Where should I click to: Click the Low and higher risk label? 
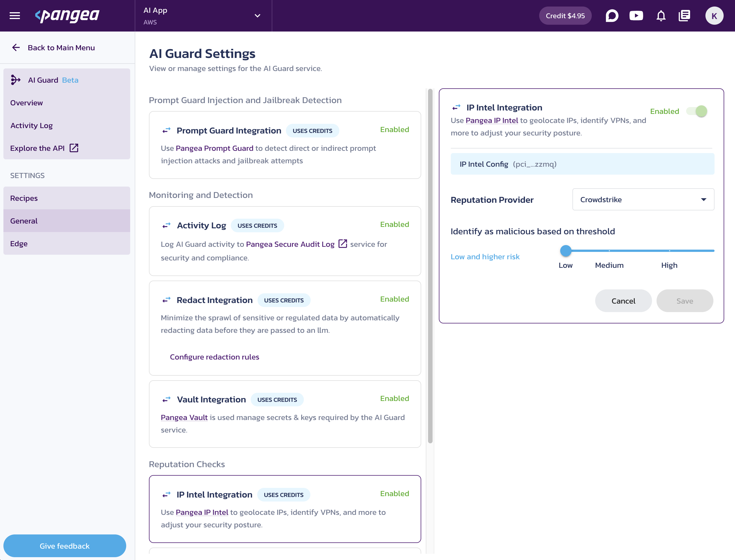point(485,257)
